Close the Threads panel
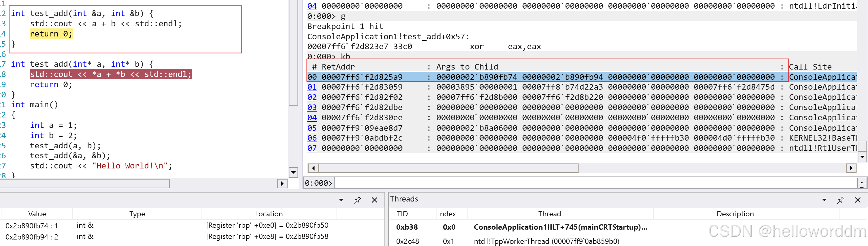Image resolution: width=868 pixels, height=246 pixels. (857, 200)
